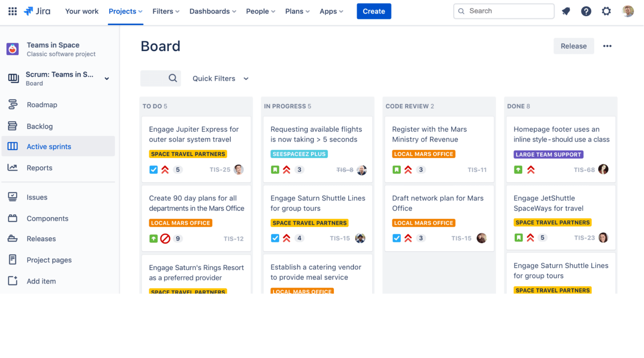Click the Project pages icon

[x=12, y=259]
